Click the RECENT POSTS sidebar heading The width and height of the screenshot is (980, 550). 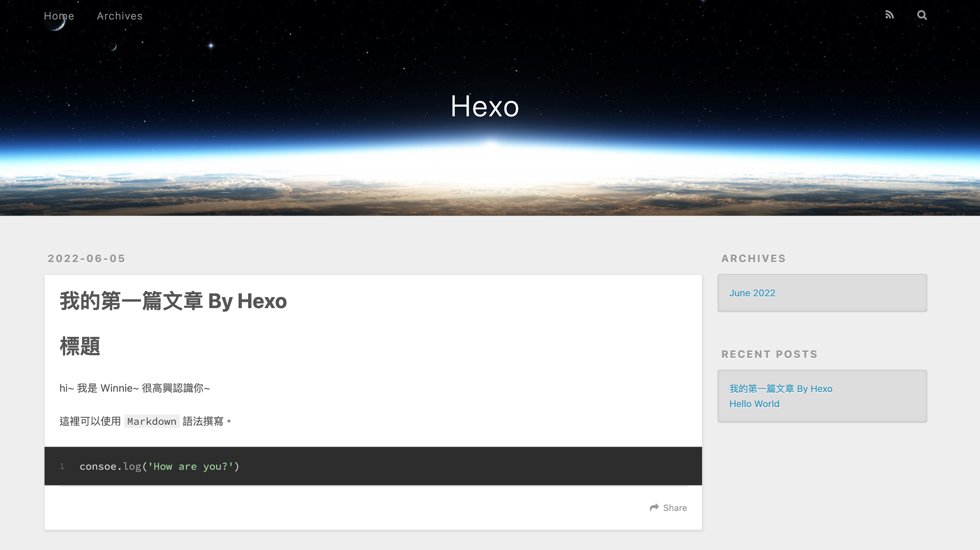[769, 355]
